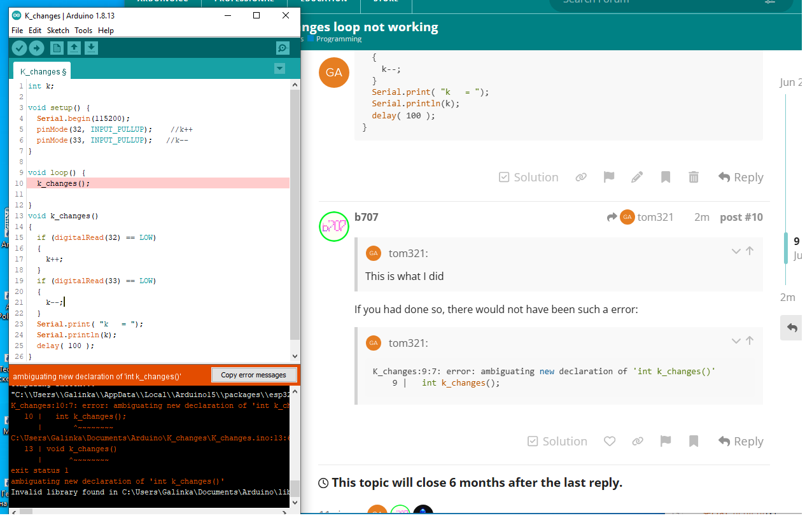Click the exit status 1 console line
The height and width of the screenshot is (532, 812).
coord(39,470)
